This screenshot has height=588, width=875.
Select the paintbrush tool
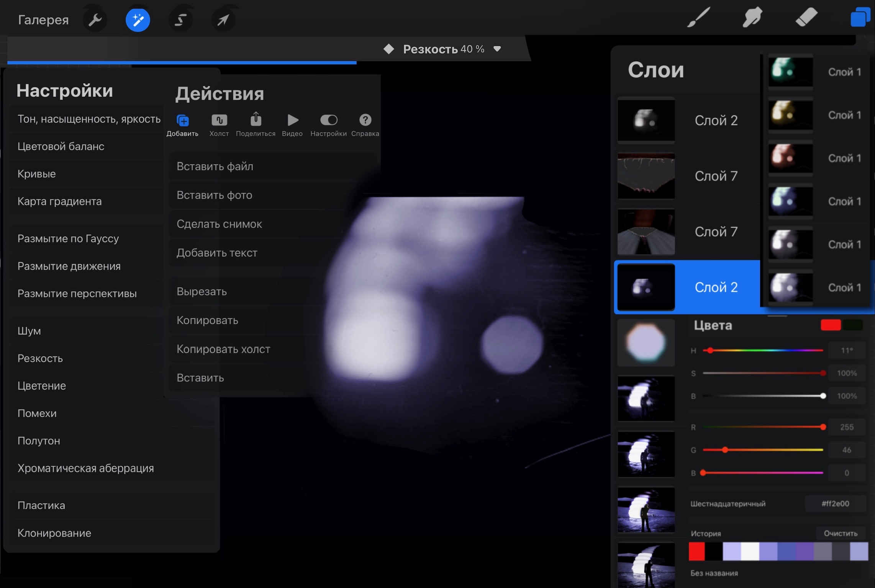pyautogui.click(x=699, y=18)
